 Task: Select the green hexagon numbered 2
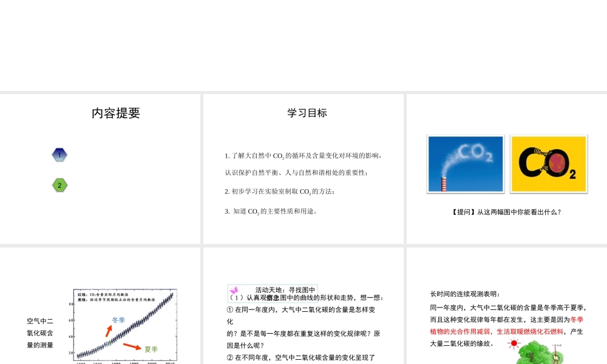pos(59,185)
